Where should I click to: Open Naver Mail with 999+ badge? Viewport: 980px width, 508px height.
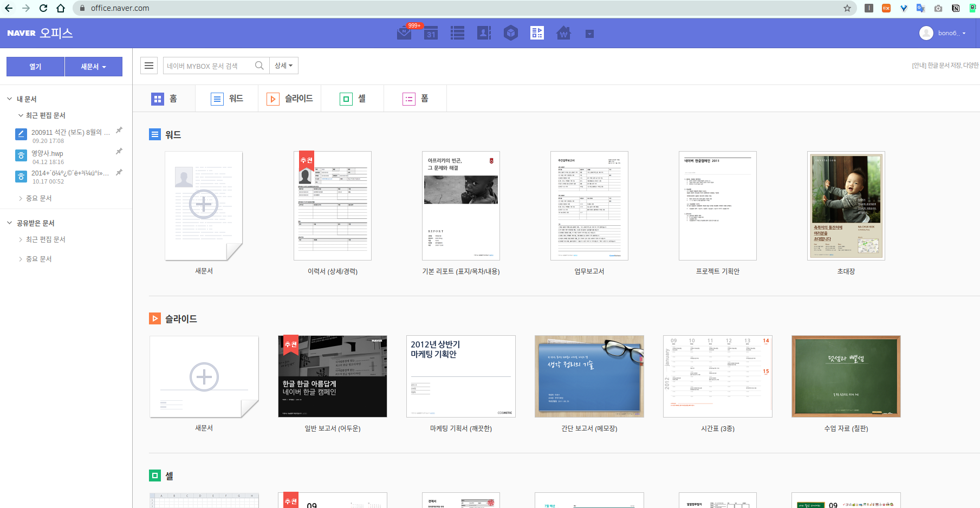404,33
